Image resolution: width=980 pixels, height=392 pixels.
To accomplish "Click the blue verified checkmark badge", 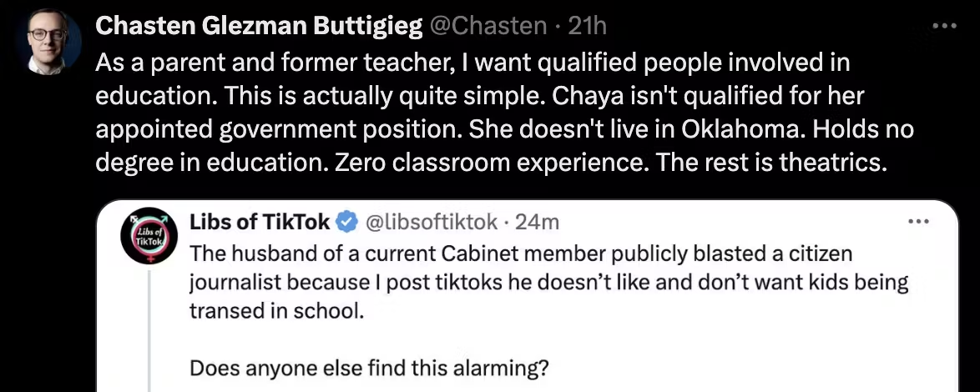I will [346, 222].
